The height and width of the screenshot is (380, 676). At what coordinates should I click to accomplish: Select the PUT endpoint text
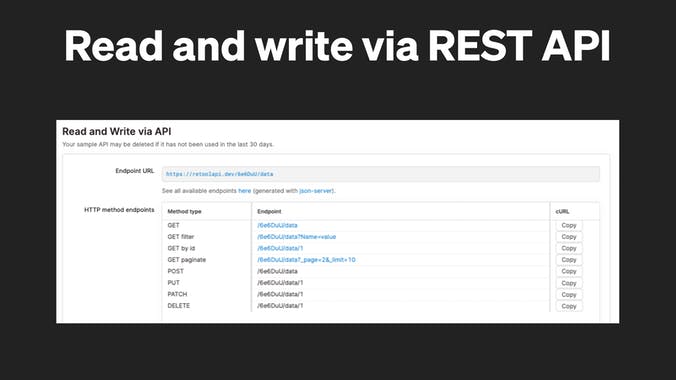[280, 283]
